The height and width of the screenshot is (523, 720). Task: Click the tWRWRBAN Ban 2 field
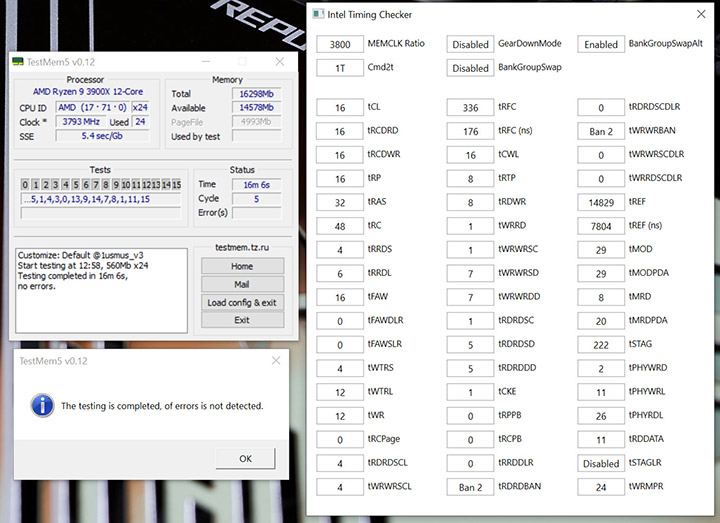(x=601, y=131)
